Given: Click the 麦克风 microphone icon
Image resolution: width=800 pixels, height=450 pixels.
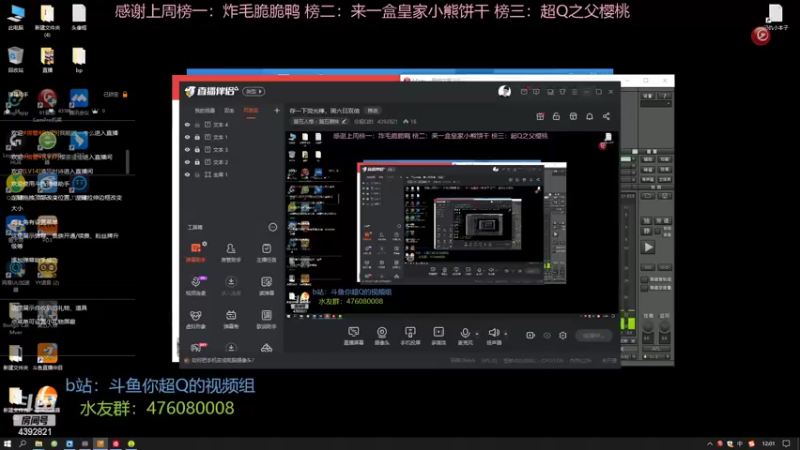Looking at the screenshot, I should point(465,334).
